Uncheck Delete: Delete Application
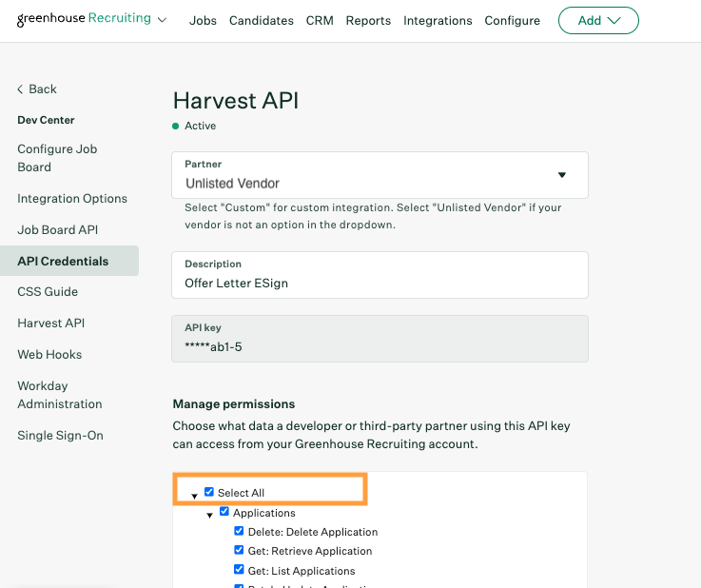This screenshot has width=701, height=588. tap(239, 531)
